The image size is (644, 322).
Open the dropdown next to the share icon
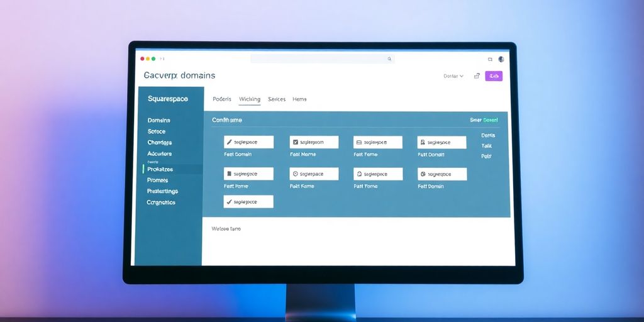(453, 76)
